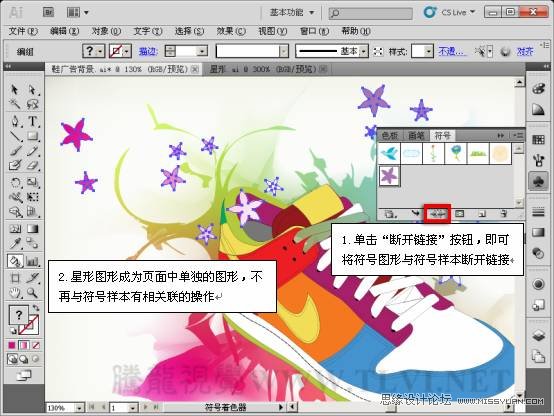The width and height of the screenshot is (554, 416).
Task: Select the Scale tool
Action: coord(33,182)
